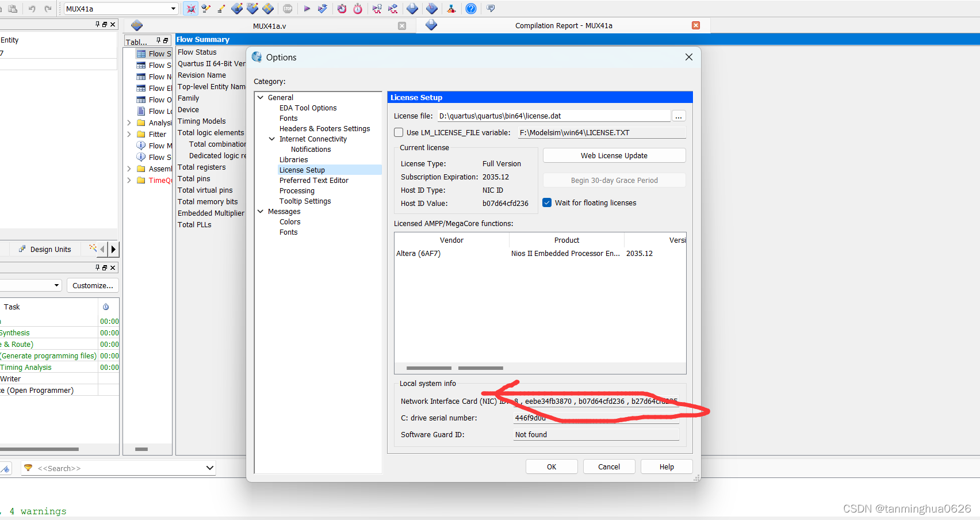Click the License file path input field

point(554,116)
